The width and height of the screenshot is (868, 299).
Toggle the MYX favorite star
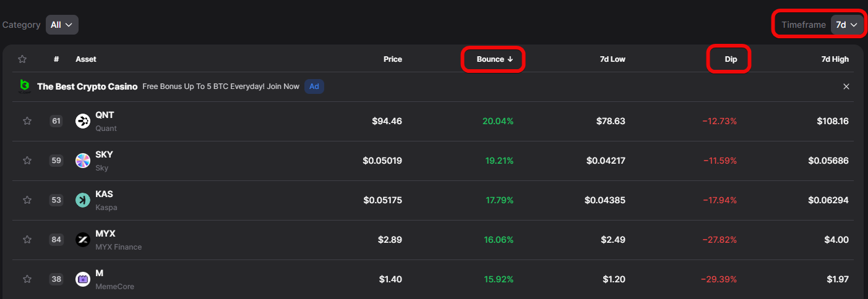point(27,240)
